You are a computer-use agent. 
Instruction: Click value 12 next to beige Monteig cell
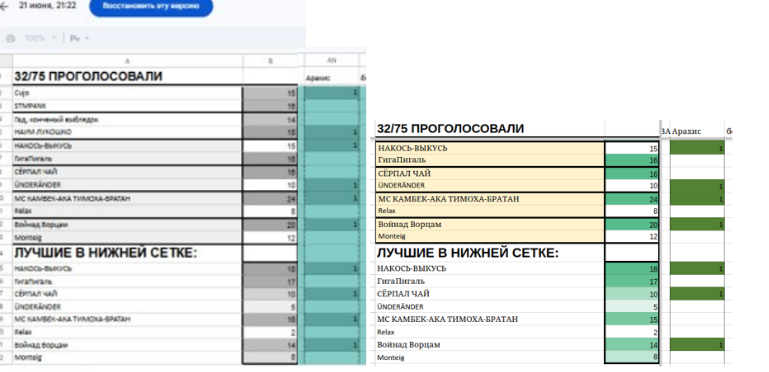pyautogui.click(x=632, y=236)
